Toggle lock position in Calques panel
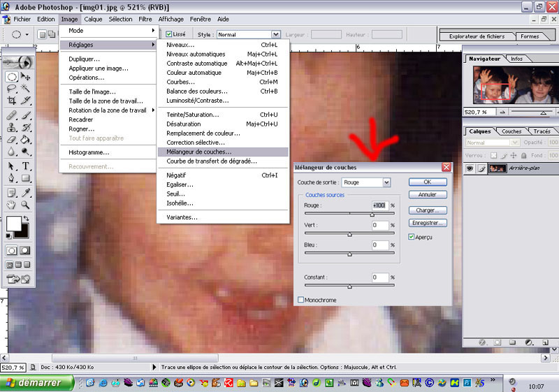 coord(514,155)
